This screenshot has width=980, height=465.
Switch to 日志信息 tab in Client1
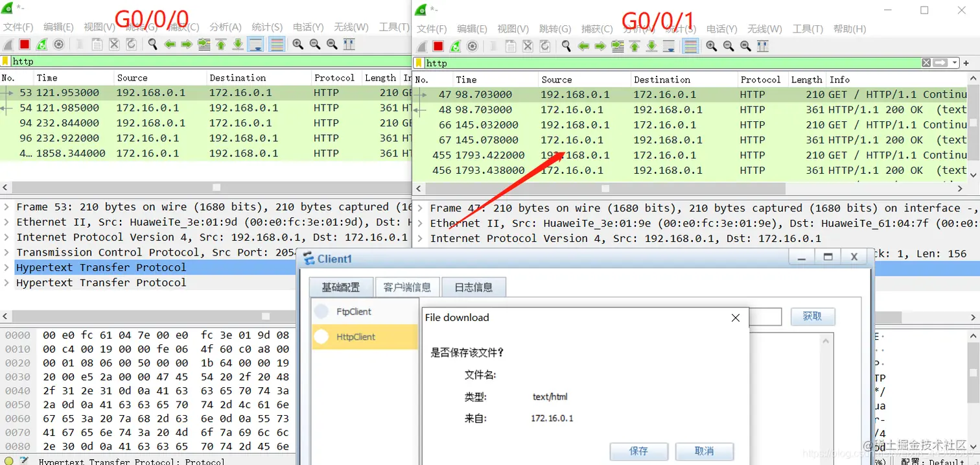474,287
